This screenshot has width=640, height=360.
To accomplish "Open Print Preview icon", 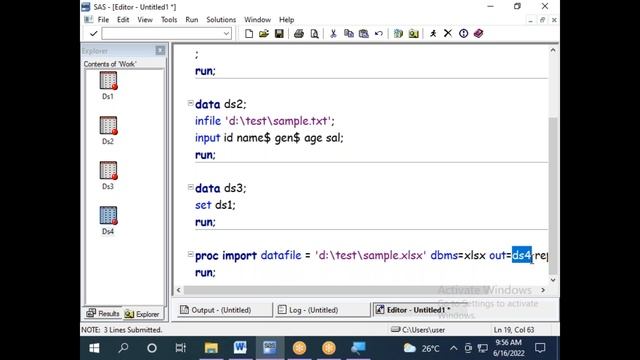I will [x=314, y=33].
